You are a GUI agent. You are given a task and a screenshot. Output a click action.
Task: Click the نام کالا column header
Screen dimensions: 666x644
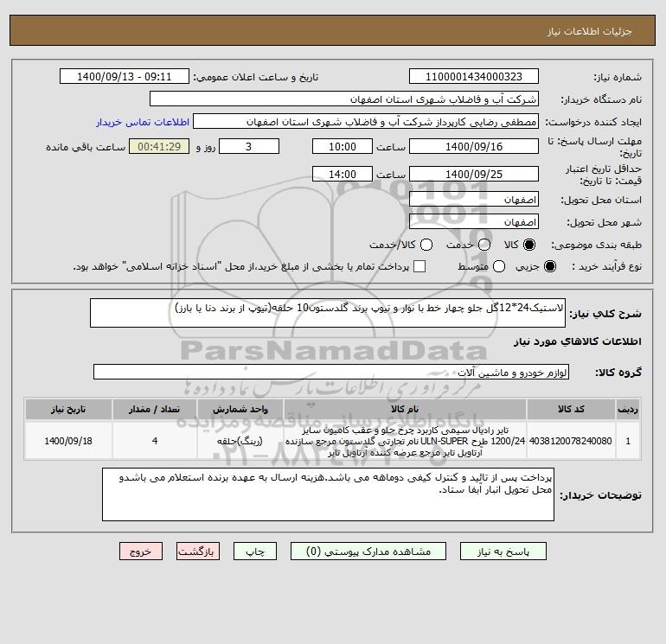click(x=405, y=409)
